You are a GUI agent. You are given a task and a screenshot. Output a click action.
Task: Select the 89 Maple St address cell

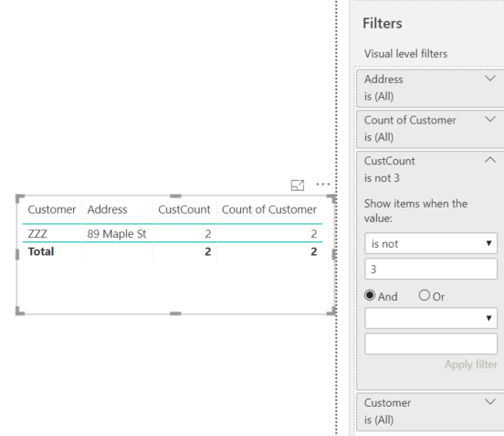[117, 234]
